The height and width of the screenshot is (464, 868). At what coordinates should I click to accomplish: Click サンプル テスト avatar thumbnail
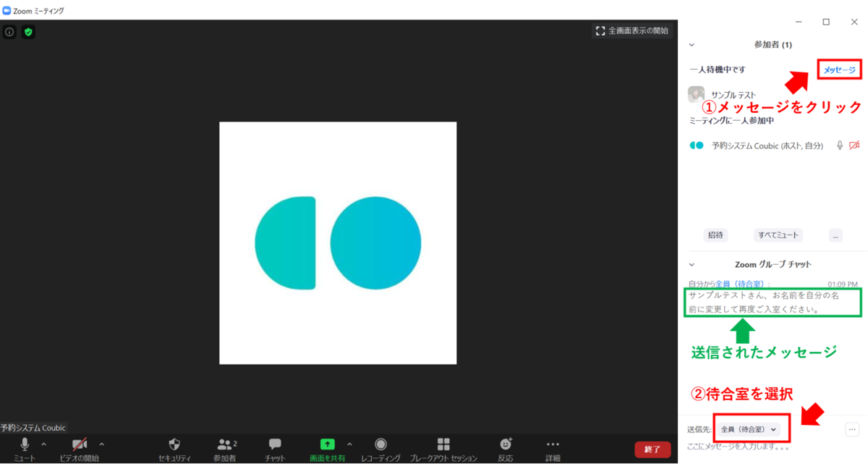click(x=696, y=94)
